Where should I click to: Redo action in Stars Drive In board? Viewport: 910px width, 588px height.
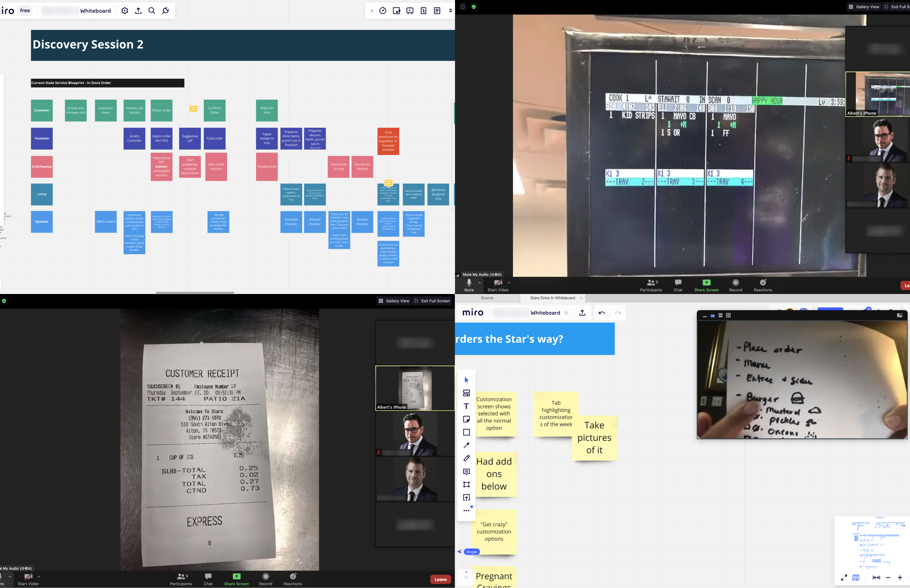pos(618,313)
